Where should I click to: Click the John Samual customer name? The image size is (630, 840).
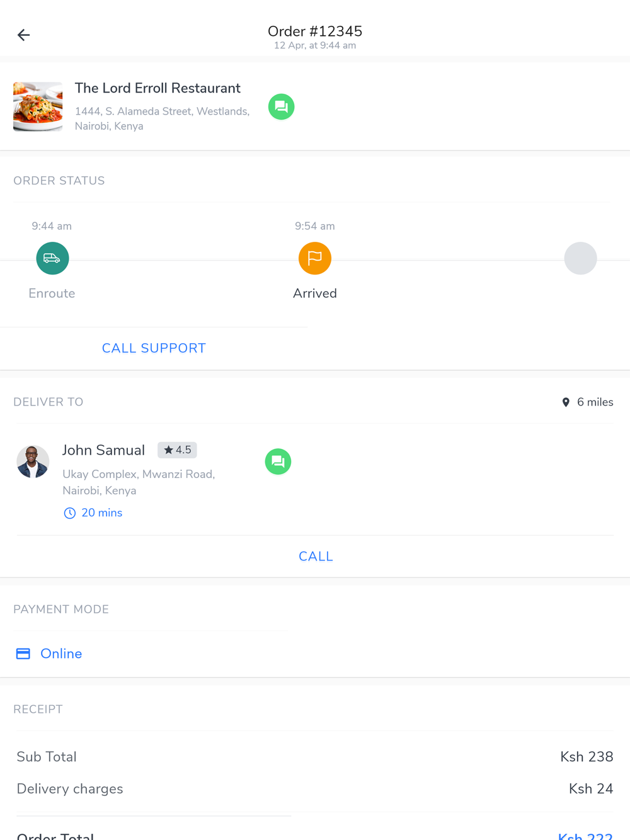click(x=103, y=450)
